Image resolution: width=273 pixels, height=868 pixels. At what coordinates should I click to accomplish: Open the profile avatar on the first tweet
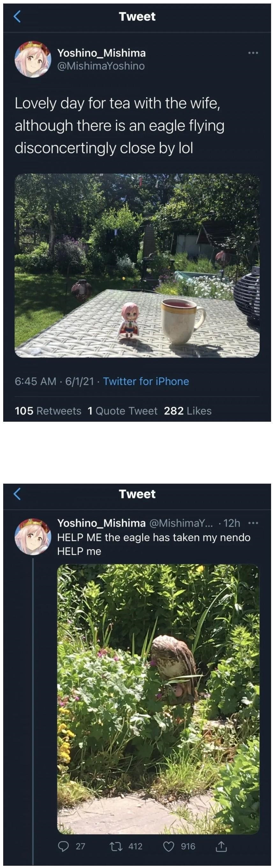pos(33,59)
